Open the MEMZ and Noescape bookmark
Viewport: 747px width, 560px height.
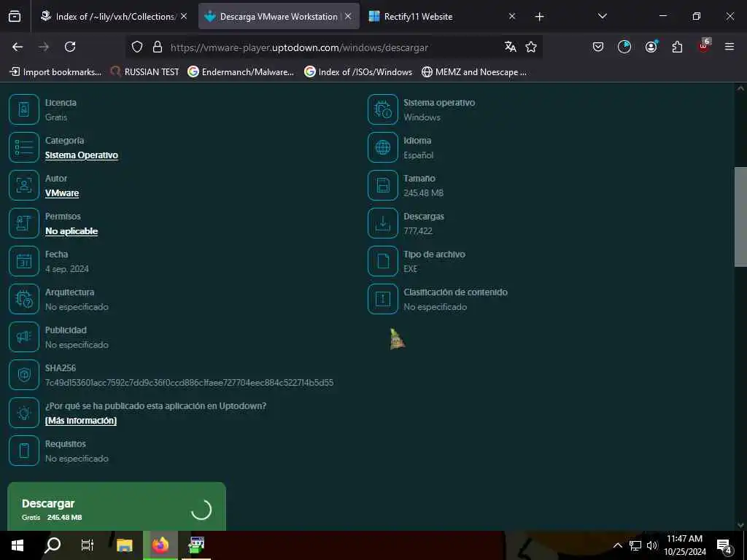coord(474,72)
